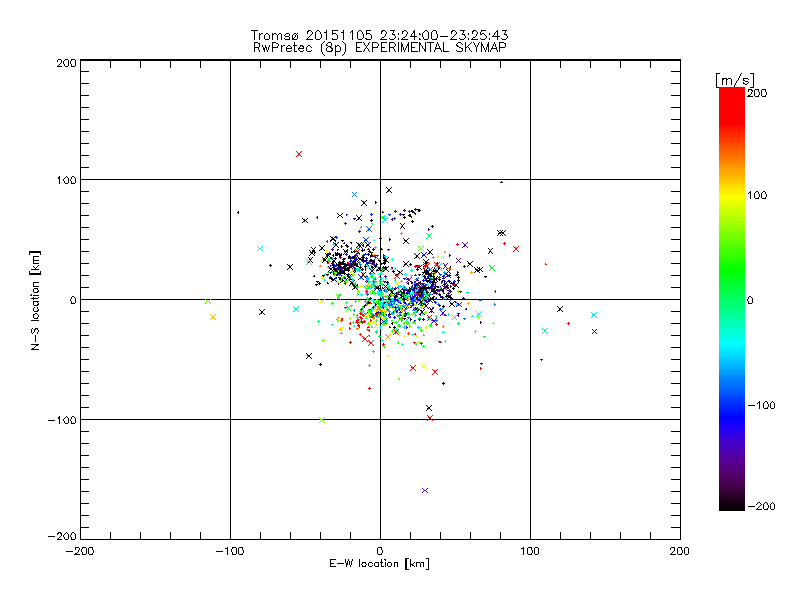Click the colorbar's "-200" m/s label
This screenshot has height=600, width=800.
click(x=761, y=506)
